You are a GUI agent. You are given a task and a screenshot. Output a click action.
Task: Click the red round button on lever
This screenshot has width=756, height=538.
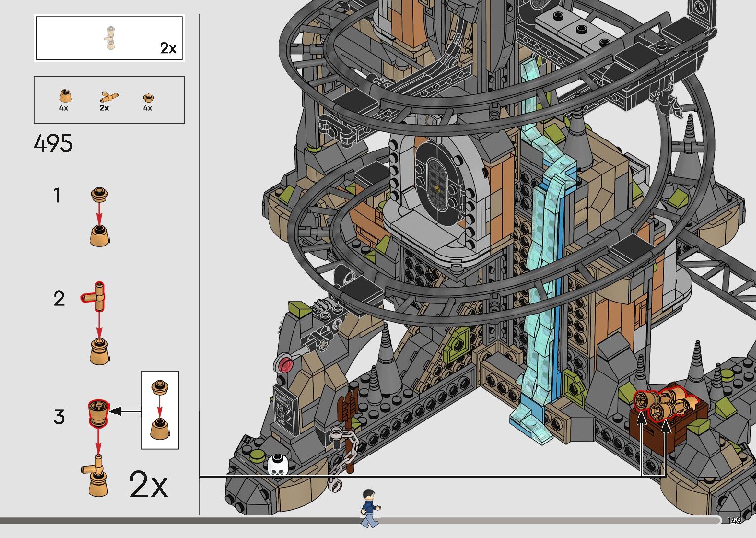pos(284,364)
